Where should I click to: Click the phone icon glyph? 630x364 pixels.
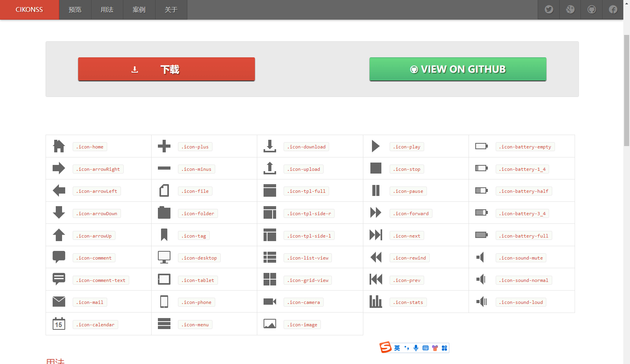click(x=164, y=302)
